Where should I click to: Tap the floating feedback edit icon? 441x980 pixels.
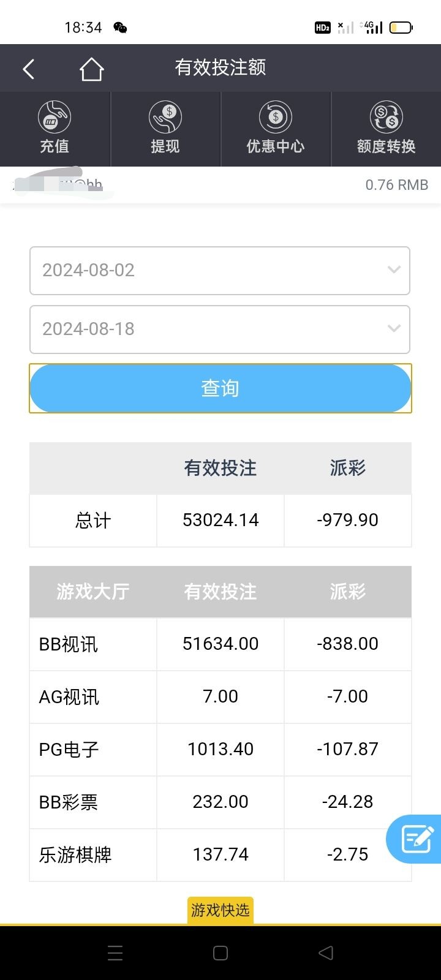(x=417, y=839)
